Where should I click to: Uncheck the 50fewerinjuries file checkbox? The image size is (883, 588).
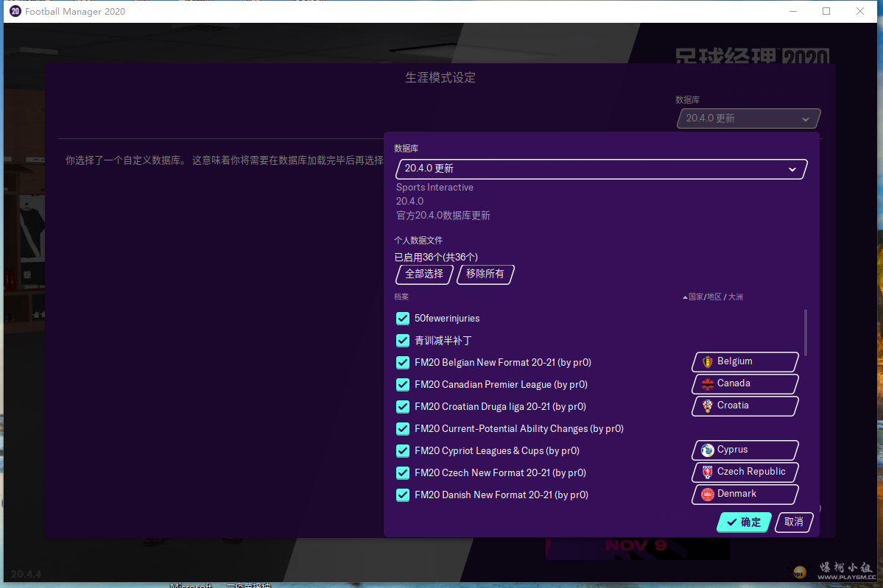click(403, 319)
